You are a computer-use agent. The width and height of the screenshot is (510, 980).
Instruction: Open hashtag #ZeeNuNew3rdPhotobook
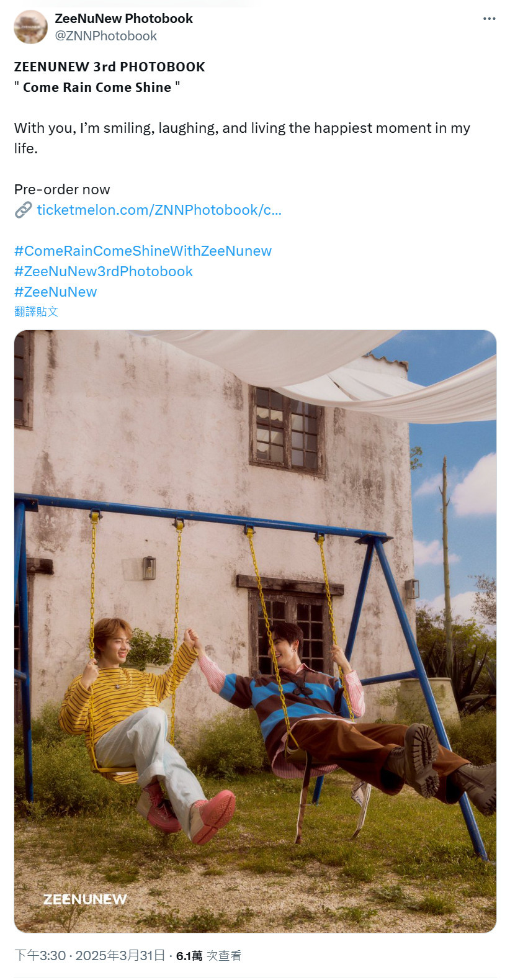104,271
